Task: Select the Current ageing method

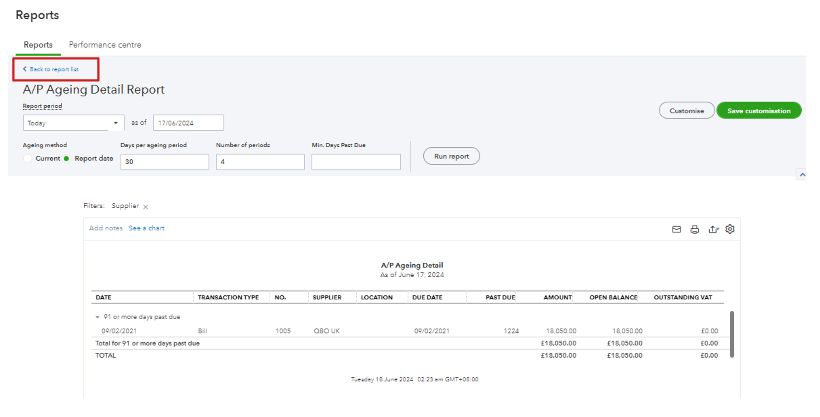Action: click(29, 158)
